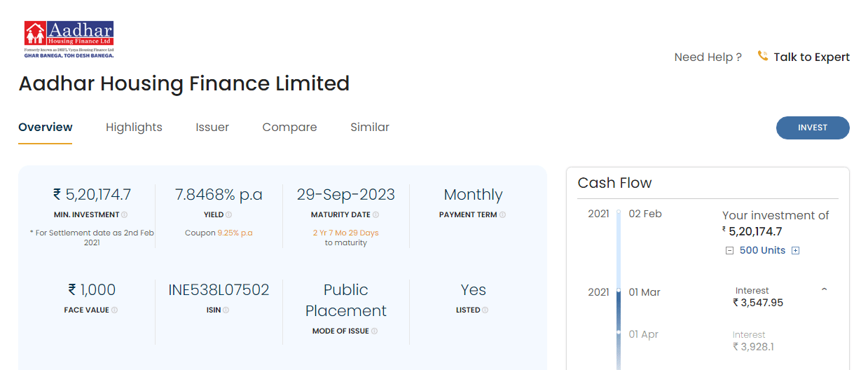Click the ₹ 5,20,174.7 min investment value

click(92, 194)
